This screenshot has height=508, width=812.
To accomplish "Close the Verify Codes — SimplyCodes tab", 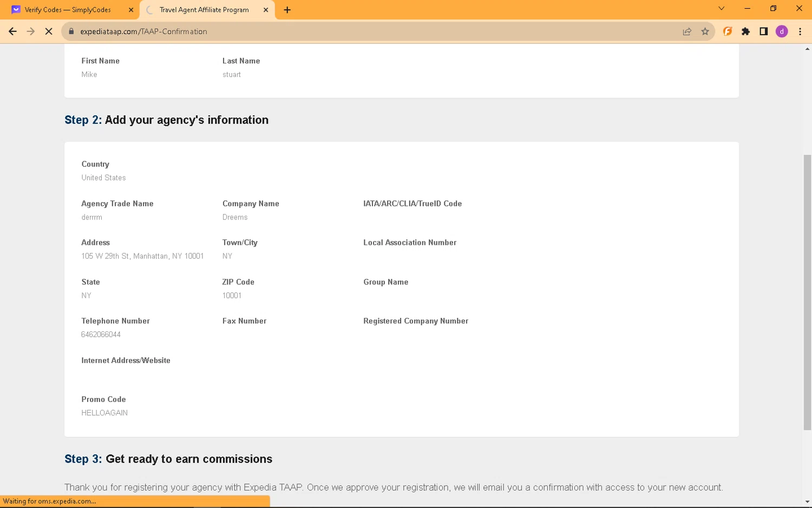I will [131, 10].
